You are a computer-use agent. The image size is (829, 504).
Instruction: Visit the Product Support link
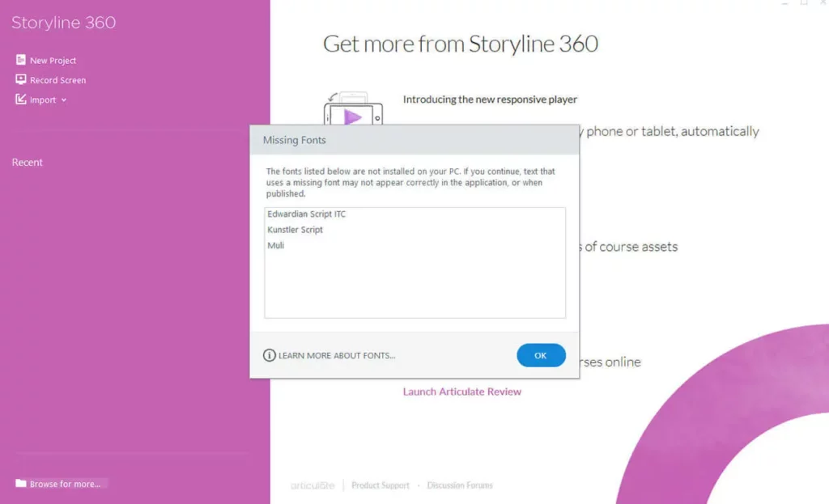(x=380, y=485)
